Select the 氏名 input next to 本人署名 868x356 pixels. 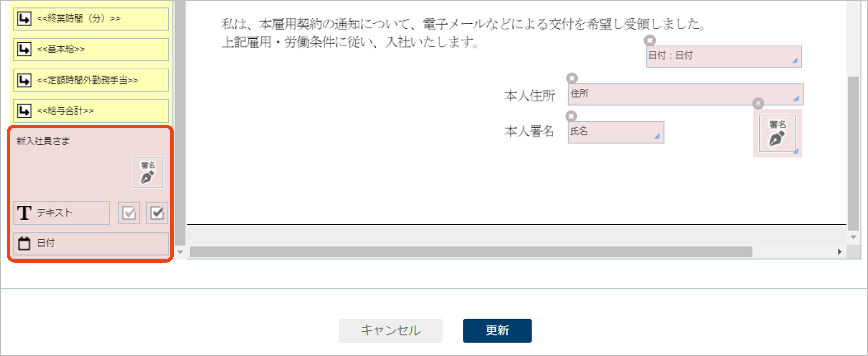(x=616, y=132)
